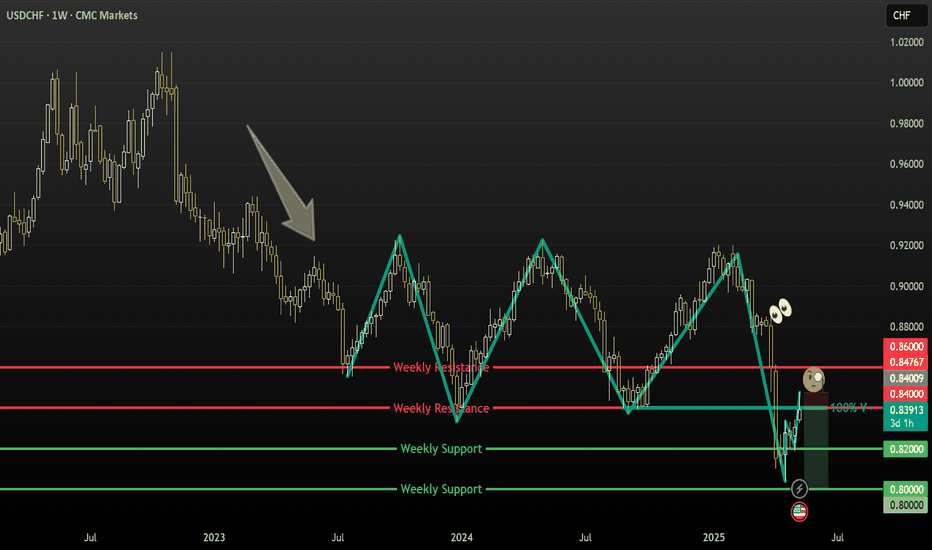Click the 0.94000 price scale label

(906, 205)
